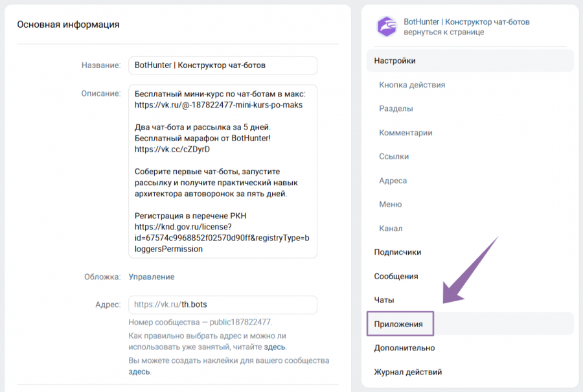Open the Настройки menu section
Viewport: 583px width, 392px height.
470,61
